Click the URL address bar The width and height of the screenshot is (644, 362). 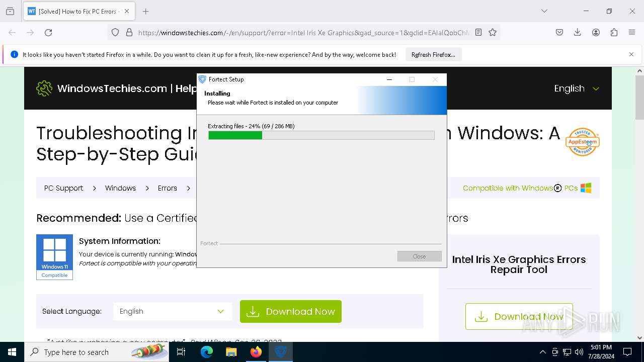tap(303, 32)
